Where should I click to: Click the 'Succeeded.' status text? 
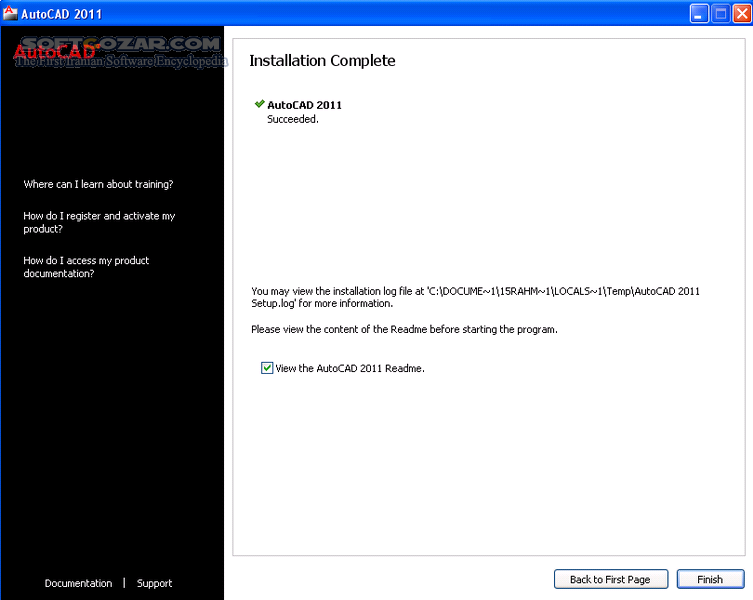tap(293, 119)
